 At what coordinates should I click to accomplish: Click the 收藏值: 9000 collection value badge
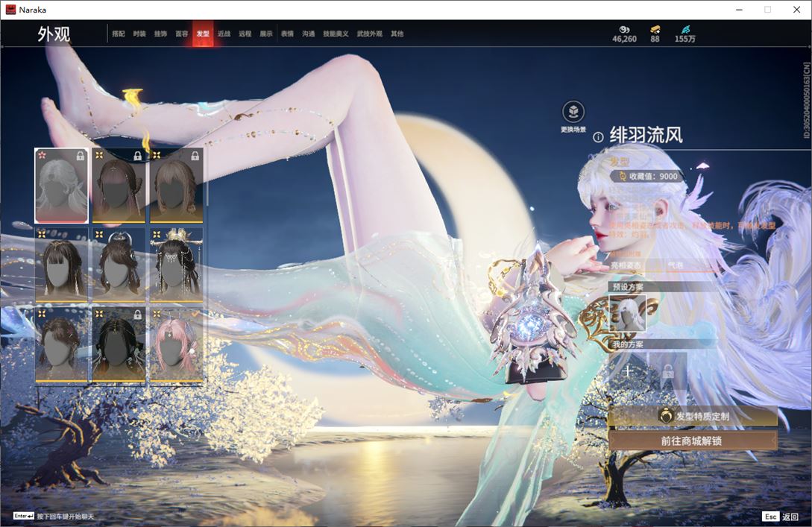pyautogui.click(x=649, y=176)
